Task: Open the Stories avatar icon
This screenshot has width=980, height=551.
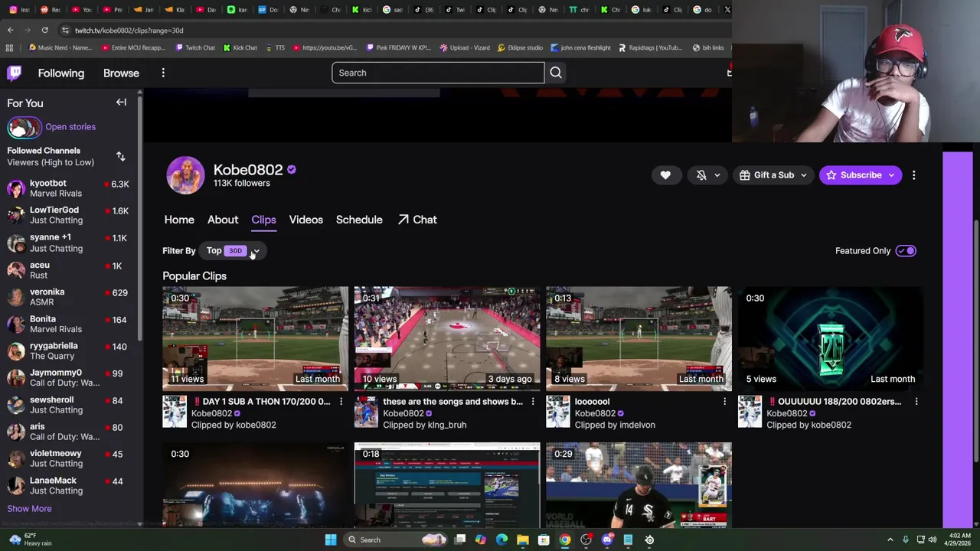Action: (24, 127)
